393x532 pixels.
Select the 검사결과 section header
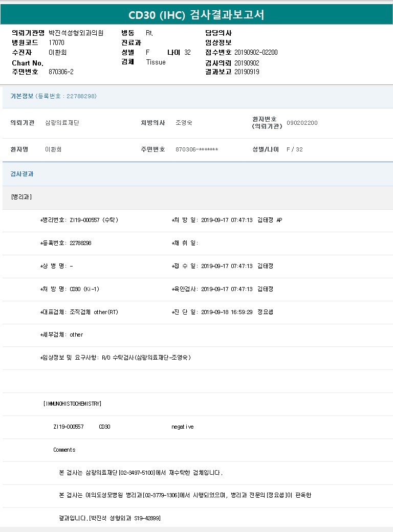coord(22,174)
